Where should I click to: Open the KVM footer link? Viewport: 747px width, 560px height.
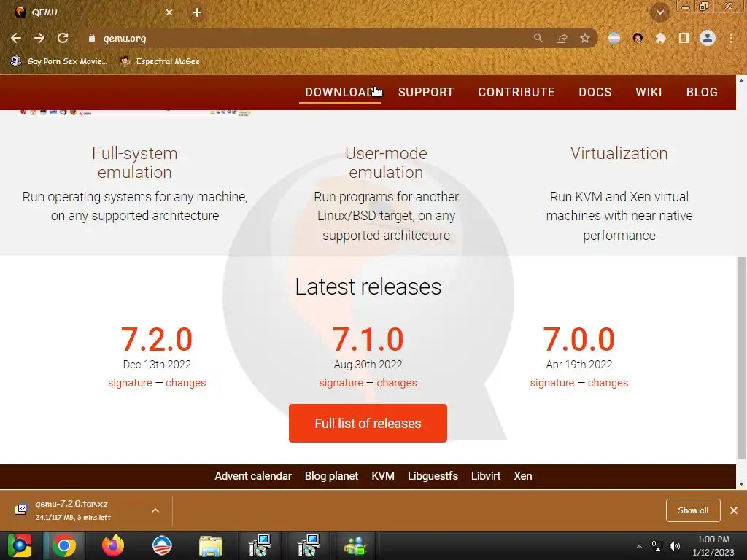[x=383, y=476]
